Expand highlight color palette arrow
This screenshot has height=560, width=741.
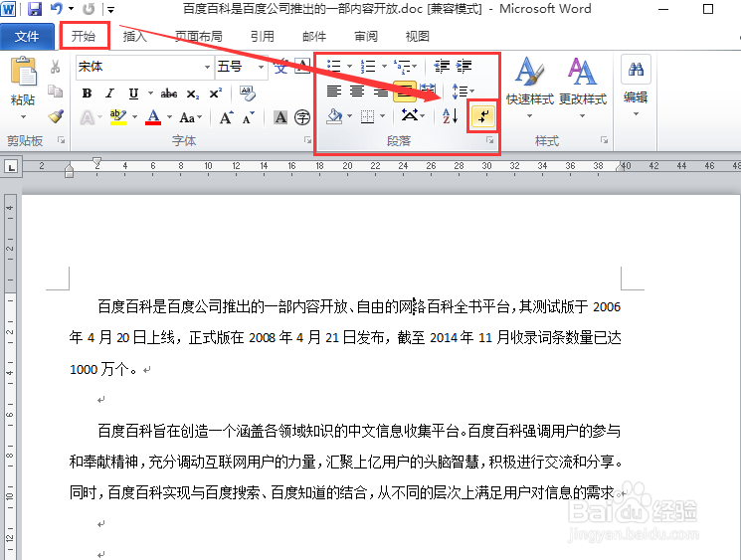tap(134, 116)
